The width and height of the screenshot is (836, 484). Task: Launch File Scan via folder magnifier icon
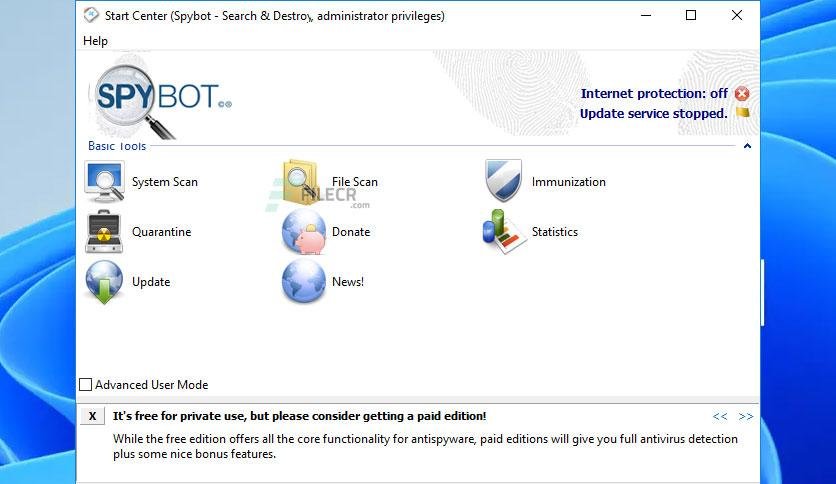click(301, 182)
